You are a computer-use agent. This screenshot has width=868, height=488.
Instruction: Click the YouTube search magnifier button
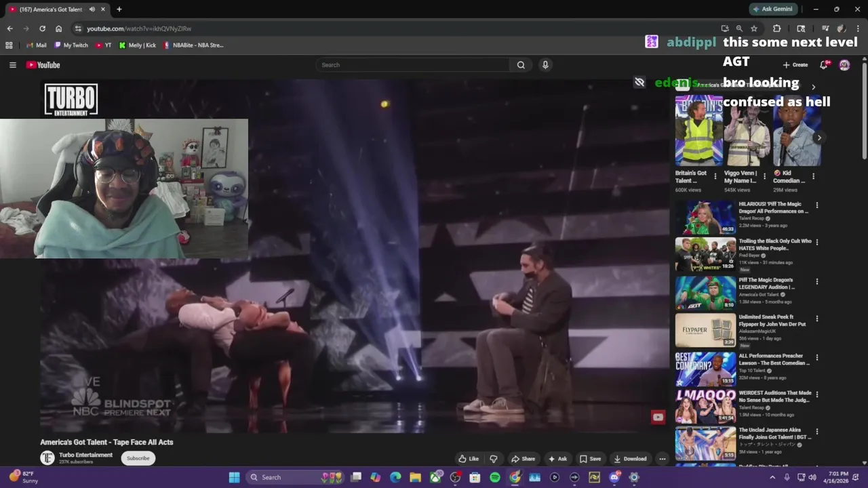(521, 65)
